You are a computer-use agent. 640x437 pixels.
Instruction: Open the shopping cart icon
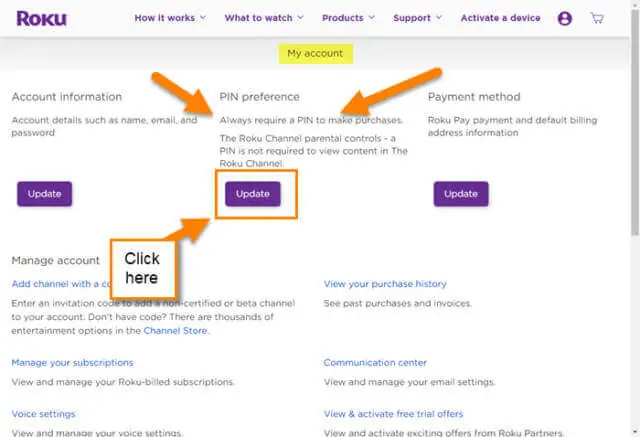coord(597,18)
